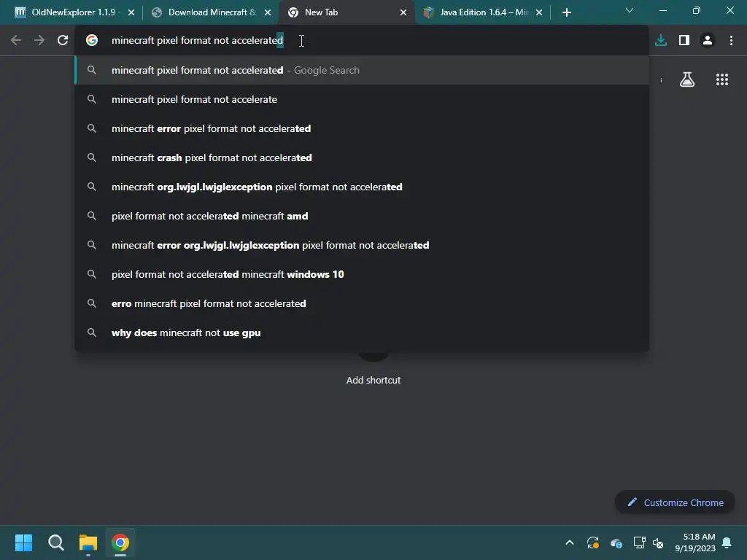
Task: Click the address bar search text
Action: (x=197, y=41)
